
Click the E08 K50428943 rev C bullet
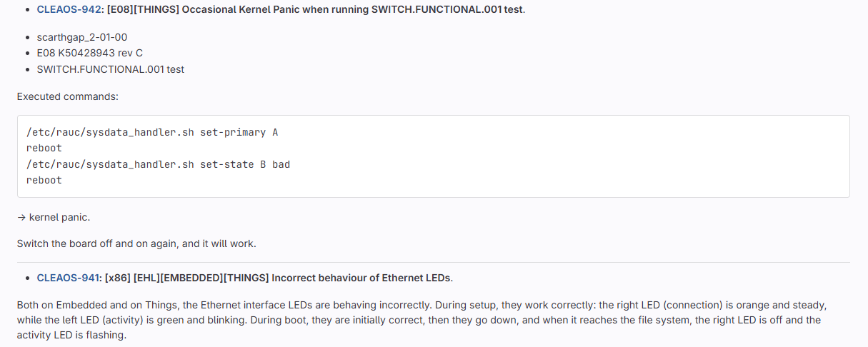pyautogui.click(x=90, y=53)
